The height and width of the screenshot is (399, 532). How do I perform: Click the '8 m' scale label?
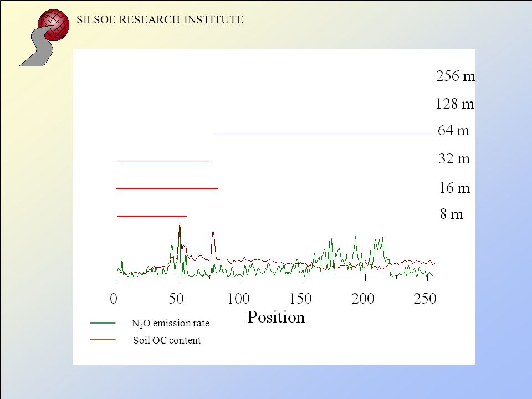452,214
